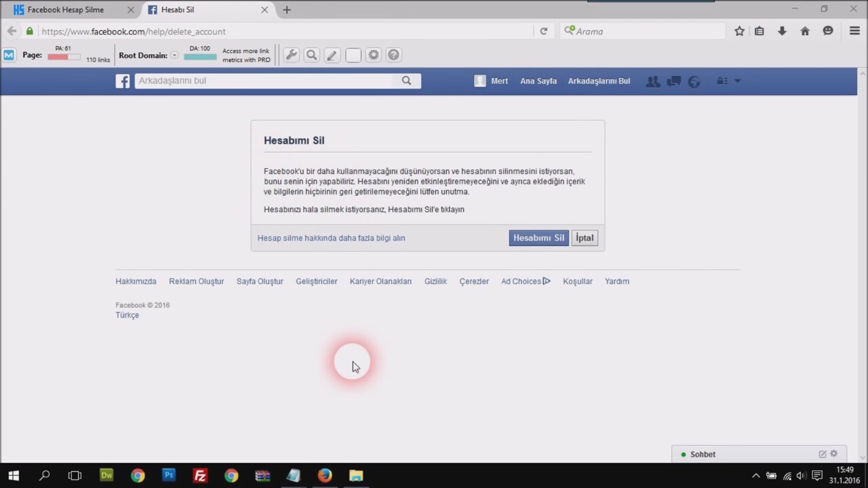The width and height of the screenshot is (868, 488).
Task: Close the Facebook Hesap Silme tab
Action: [x=131, y=9]
